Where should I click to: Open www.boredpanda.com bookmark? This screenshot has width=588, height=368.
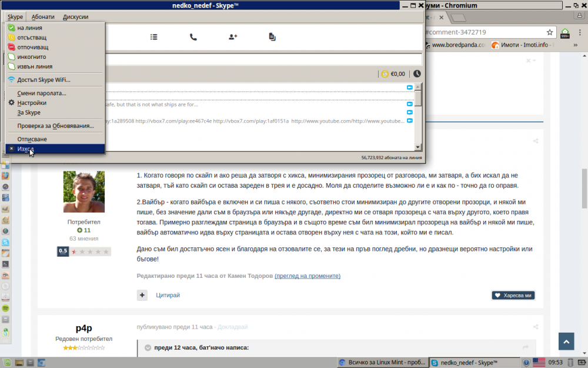[x=455, y=45]
